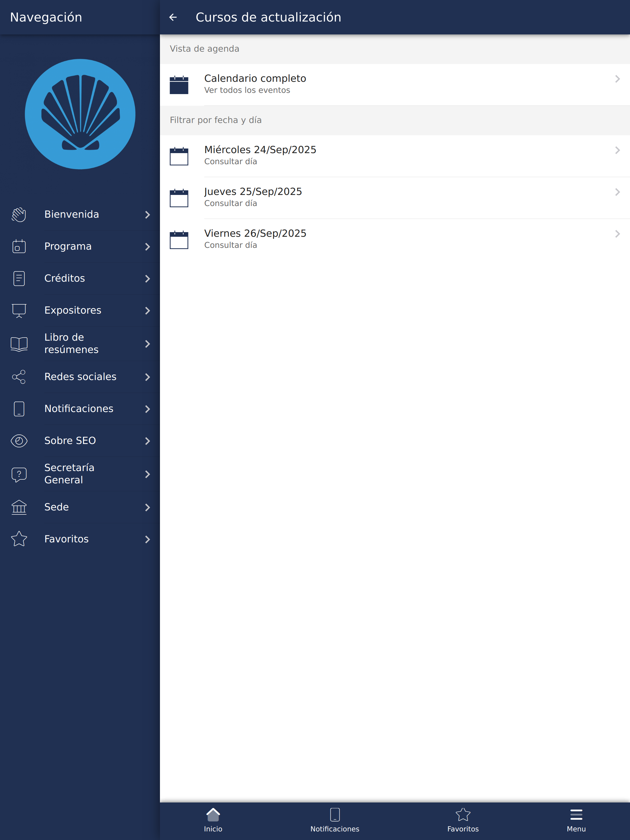Open Miércoles 24/Sep/2025 day
The width and height of the screenshot is (630, 840).
click(395, 156)
